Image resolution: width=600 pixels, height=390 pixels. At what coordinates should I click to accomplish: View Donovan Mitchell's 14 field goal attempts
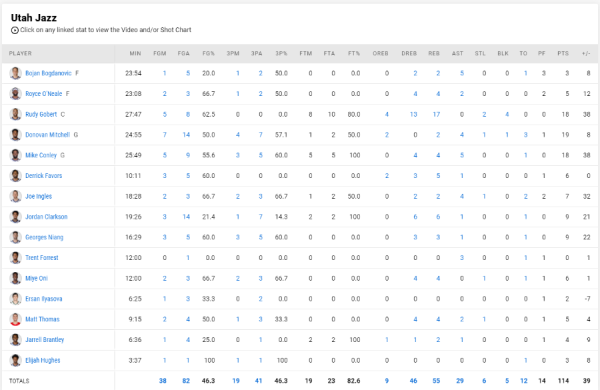[x=186, y=135]
